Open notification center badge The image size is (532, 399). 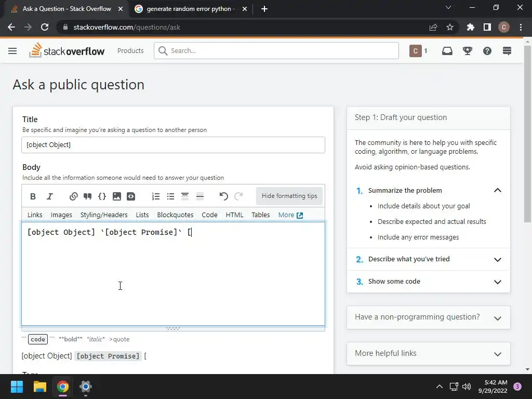pyautogui.click(x=517, y=387)
